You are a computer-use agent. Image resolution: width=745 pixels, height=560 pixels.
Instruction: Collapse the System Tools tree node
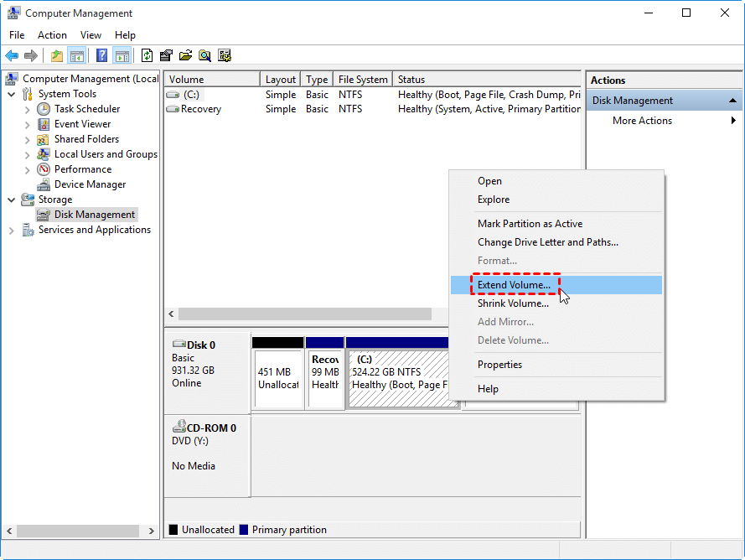click(12, 94)
